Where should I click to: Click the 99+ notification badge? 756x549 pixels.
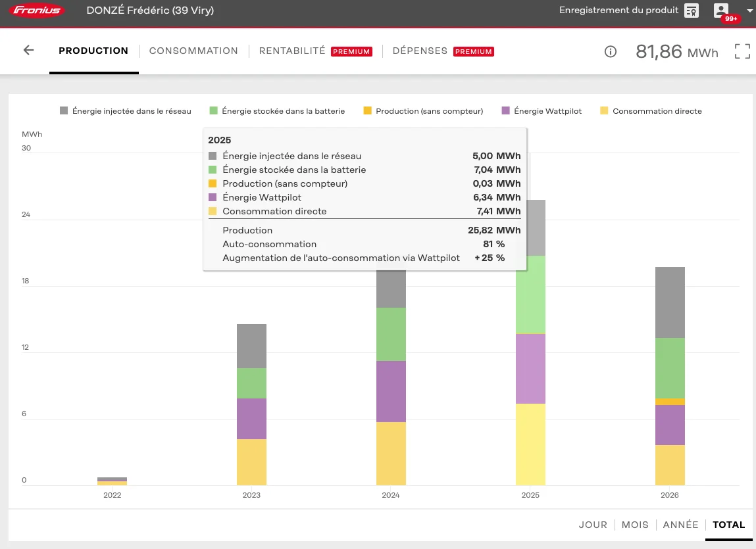coord(731,19)
